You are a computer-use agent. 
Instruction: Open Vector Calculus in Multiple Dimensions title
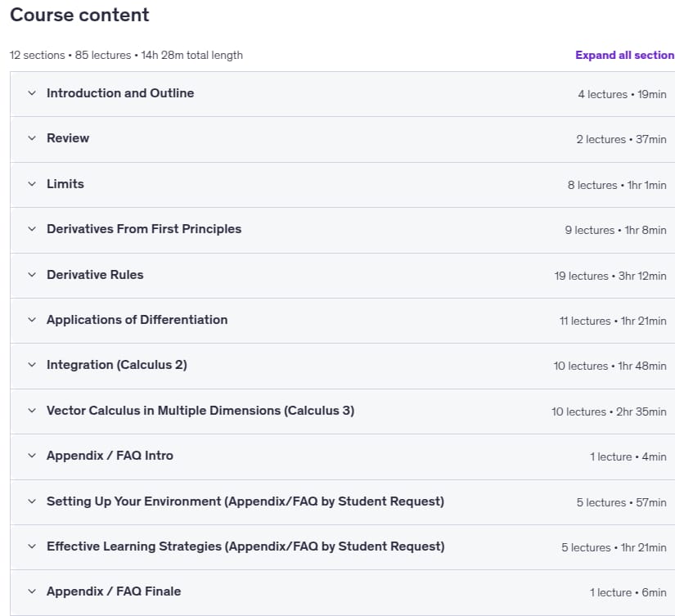click(200, 411)
